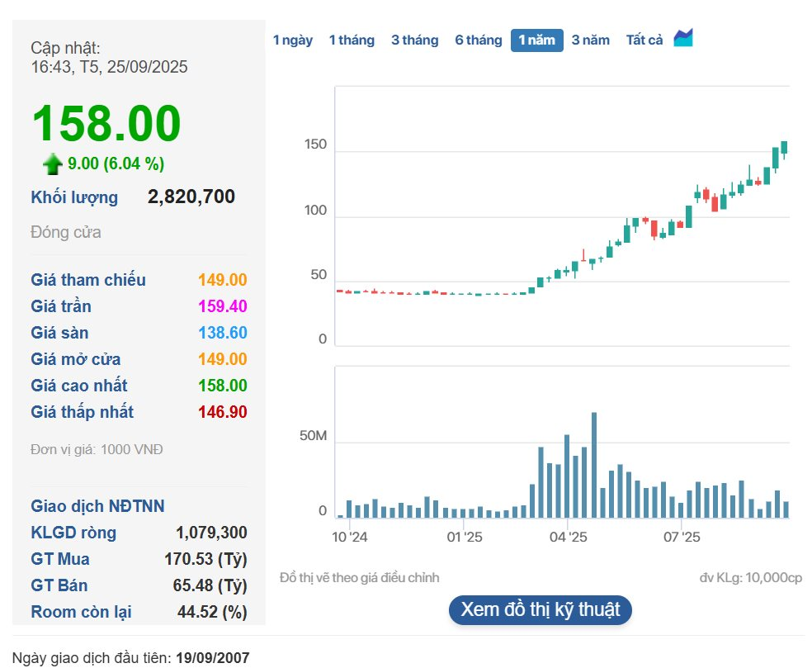The image size is (812, 668).
Task: Show Tất cả price history
Action: (644, 40)
